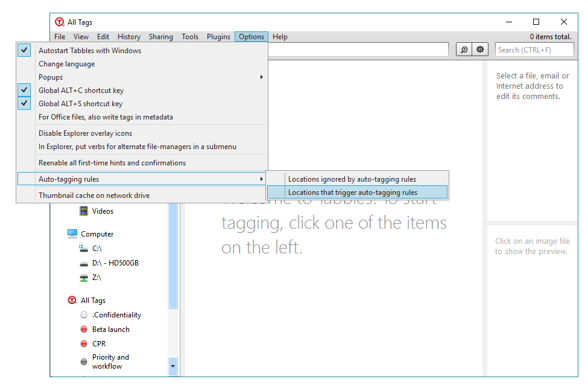Select Change language

tap(142, 64)
